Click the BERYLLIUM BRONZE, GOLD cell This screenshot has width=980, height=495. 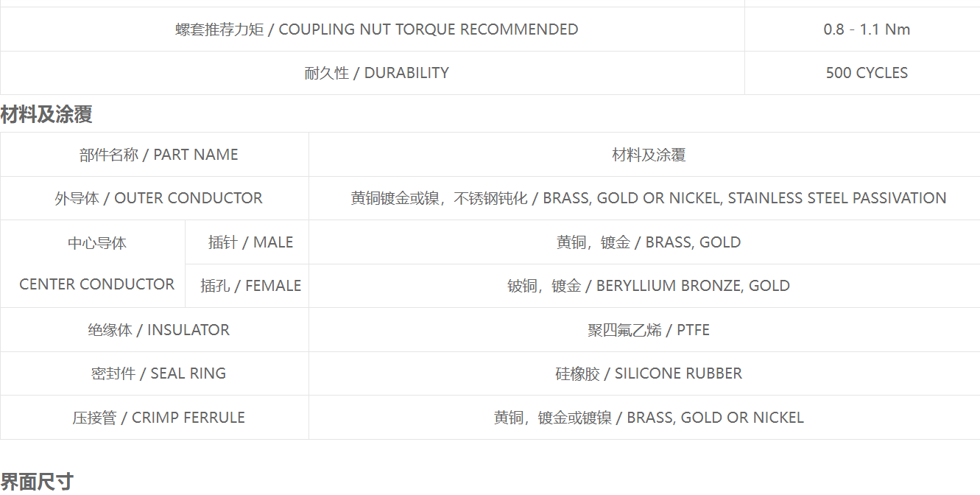(x=645, y=286)
